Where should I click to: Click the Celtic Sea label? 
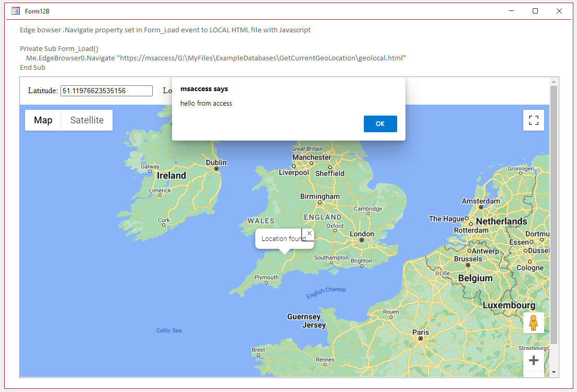pyautogui.click(x=169, y=331)
